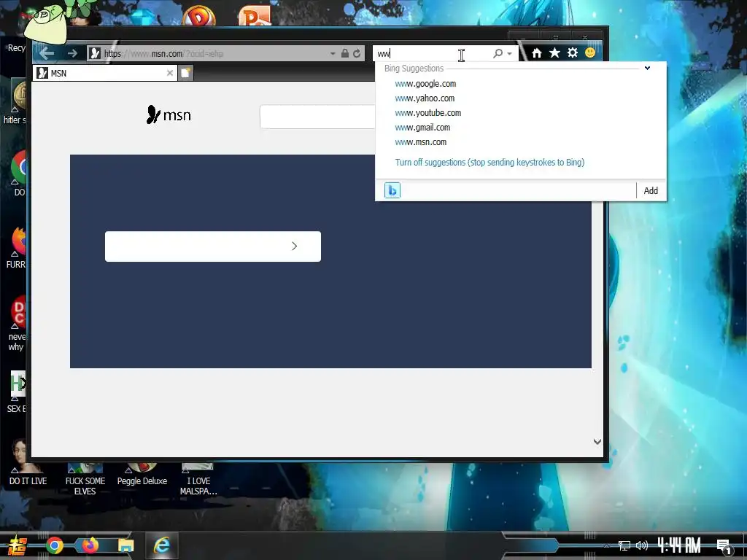The image size is (747, 560).
Task: Select the www.gmail.com suggestion
Action: [422, 128]
